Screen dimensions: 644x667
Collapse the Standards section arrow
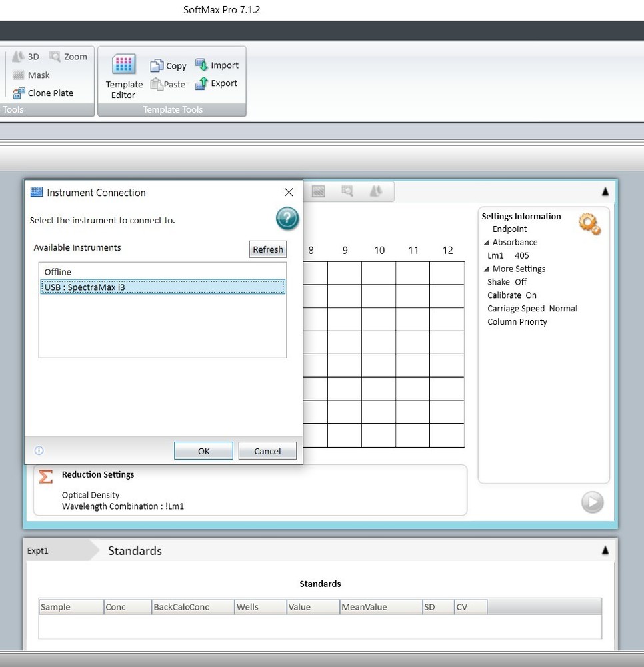(x=605, y=550)
